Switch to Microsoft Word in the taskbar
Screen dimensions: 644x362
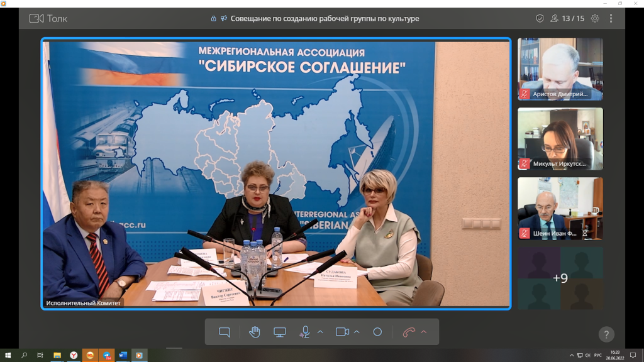(x=123, y=356)
